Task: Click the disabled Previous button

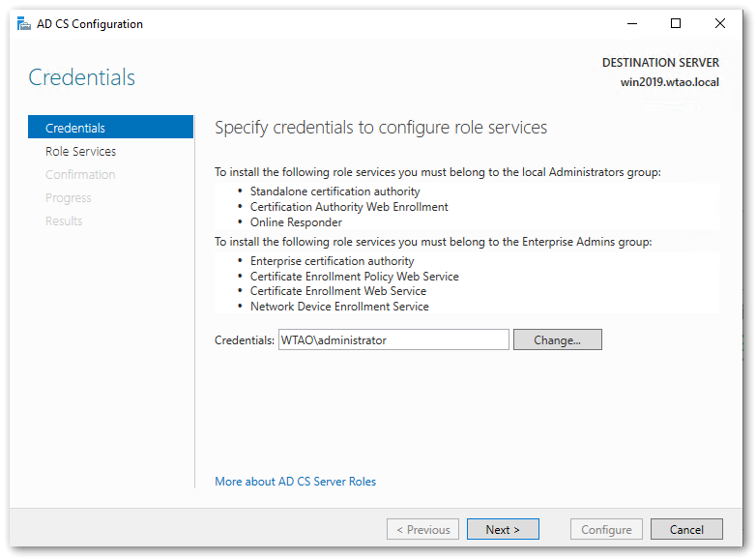Action: pos(422,530)
